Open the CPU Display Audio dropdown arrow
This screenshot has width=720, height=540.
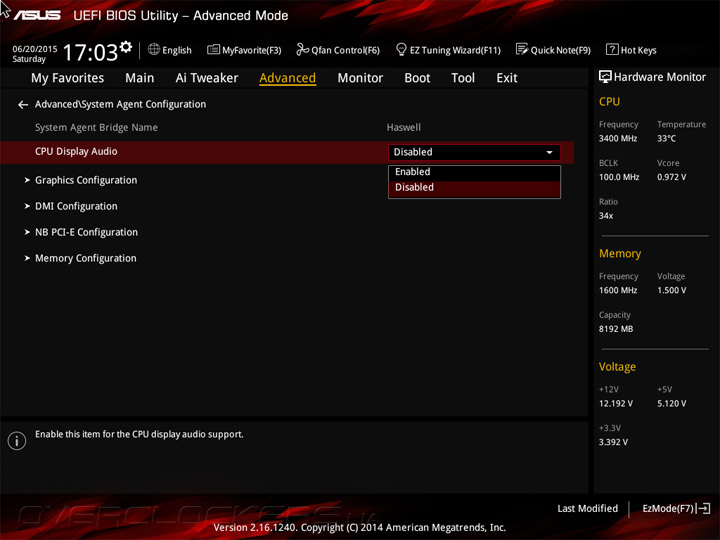coord(549,152)
